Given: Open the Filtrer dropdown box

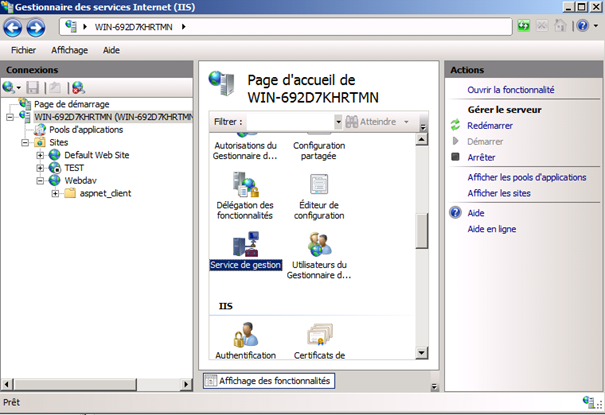Looking at the screenshot, I should pyautogui.click(x=295, y=122).
